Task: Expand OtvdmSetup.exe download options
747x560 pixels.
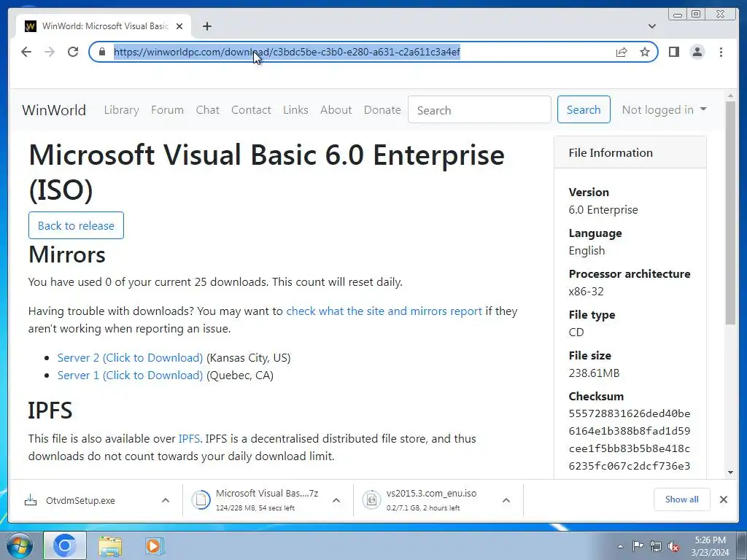Action: tap(166, 500)
